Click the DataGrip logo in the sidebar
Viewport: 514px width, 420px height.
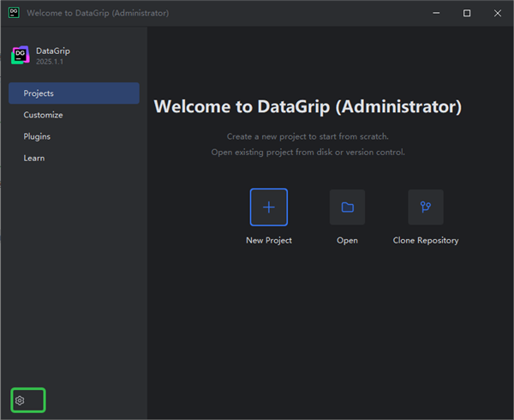tap(20, 55)
